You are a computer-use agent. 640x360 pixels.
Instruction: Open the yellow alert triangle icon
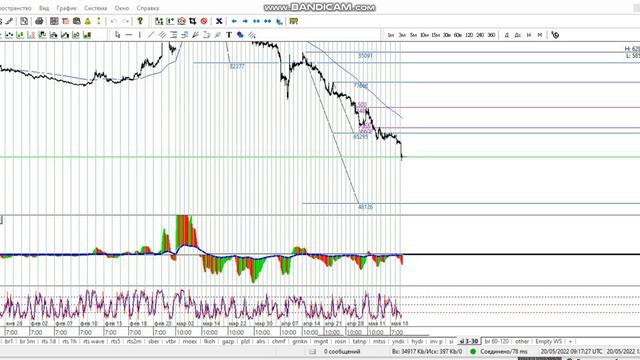88,21
